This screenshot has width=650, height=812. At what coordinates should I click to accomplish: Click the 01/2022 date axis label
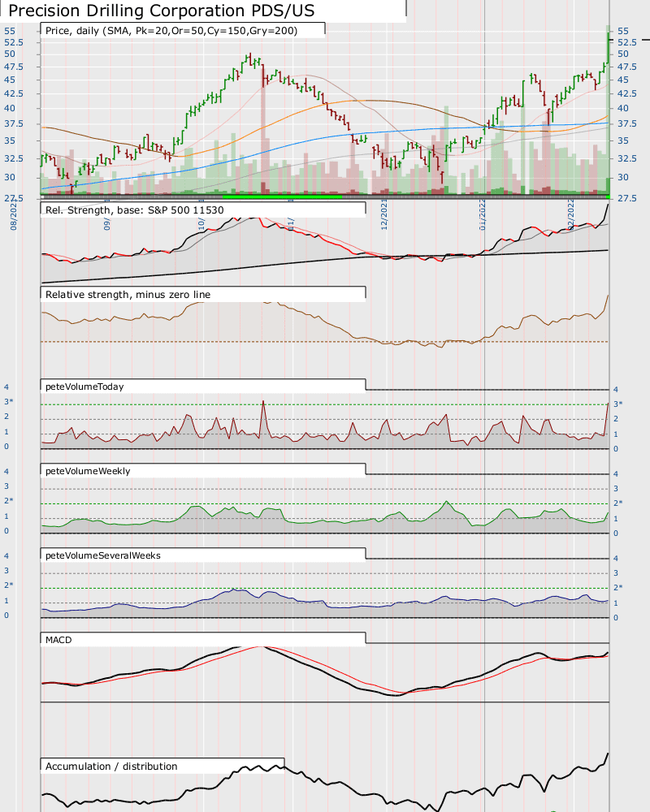coord(482,215)
